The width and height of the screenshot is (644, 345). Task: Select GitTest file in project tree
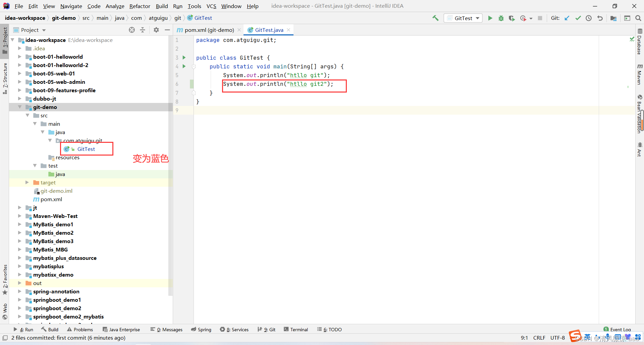click(86, 149)
